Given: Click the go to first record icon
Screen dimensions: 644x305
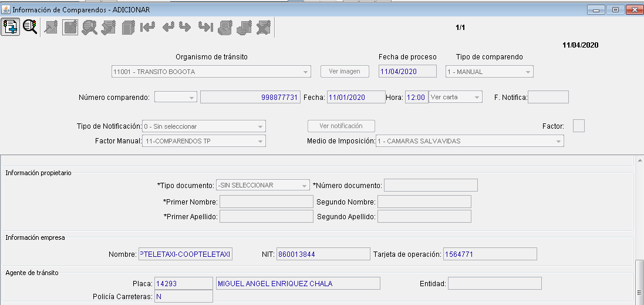Looking at the screenshot, I should pyautogui.click(x=147, y=27).
